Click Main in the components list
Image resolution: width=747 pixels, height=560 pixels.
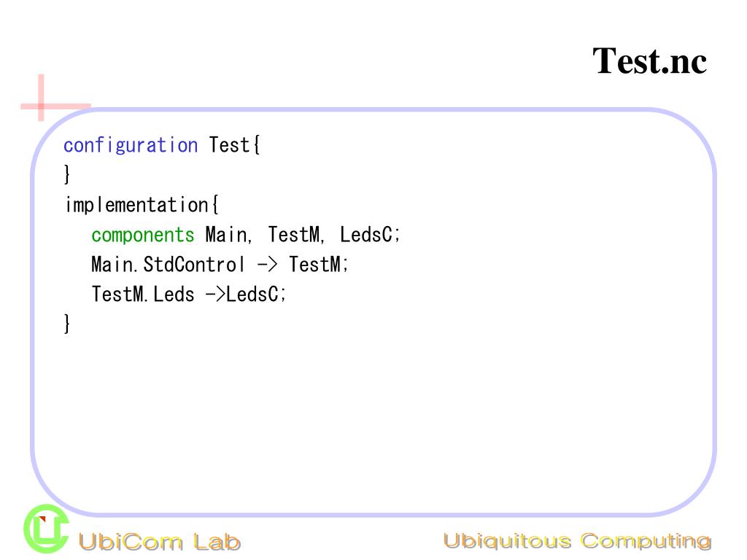[226, 235]
